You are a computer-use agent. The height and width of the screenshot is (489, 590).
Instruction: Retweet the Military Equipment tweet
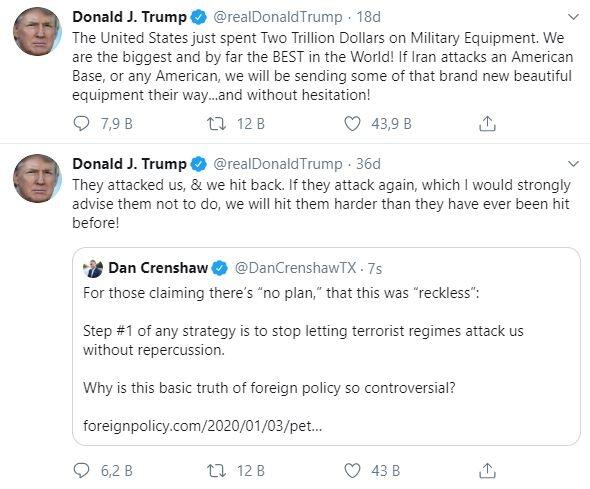[217, 124]
